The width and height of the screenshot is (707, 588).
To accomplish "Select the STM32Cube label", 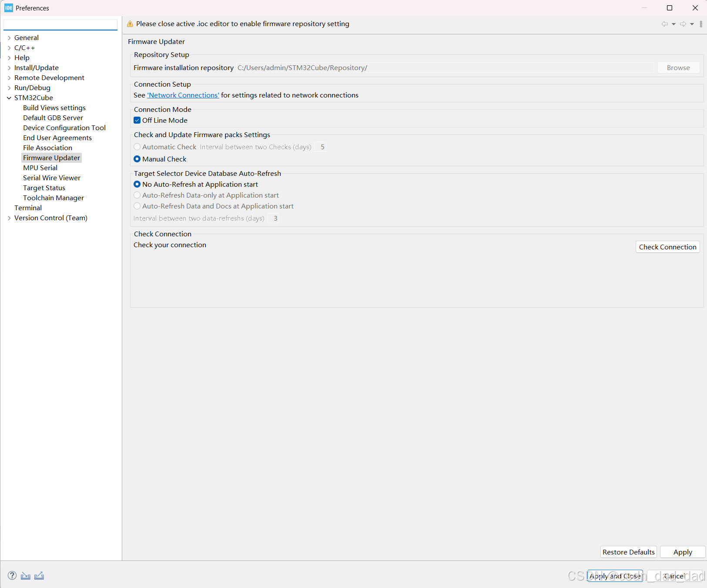I will pos(34,98).
